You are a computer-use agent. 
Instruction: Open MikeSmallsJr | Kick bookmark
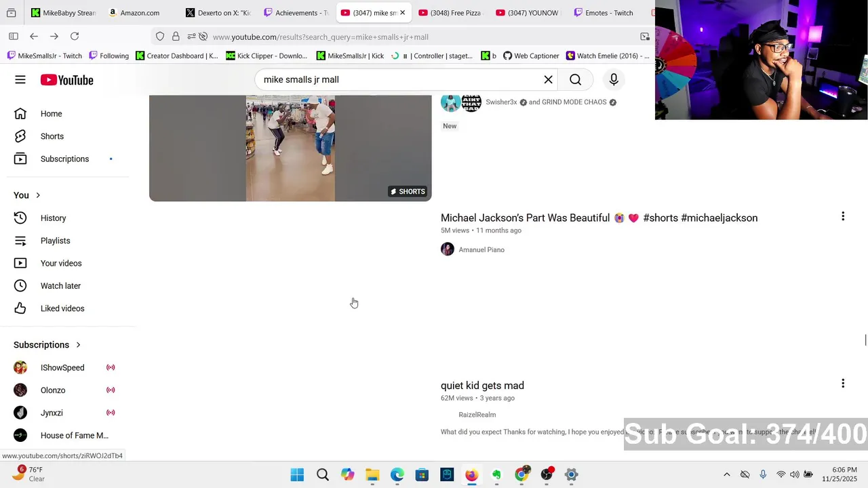tap(350, 56)
